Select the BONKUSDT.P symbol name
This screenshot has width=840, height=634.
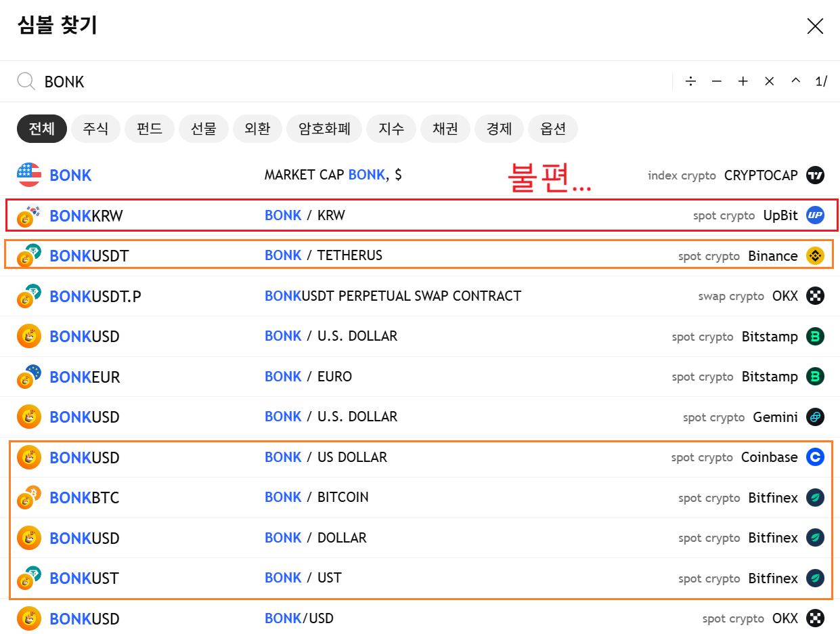[x=95, y=297]
